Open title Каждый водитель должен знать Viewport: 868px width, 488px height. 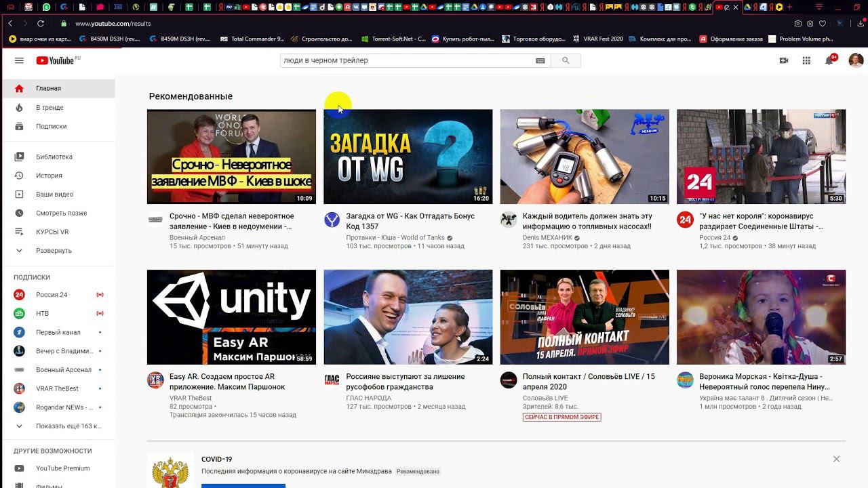click(x=587, y=221)
